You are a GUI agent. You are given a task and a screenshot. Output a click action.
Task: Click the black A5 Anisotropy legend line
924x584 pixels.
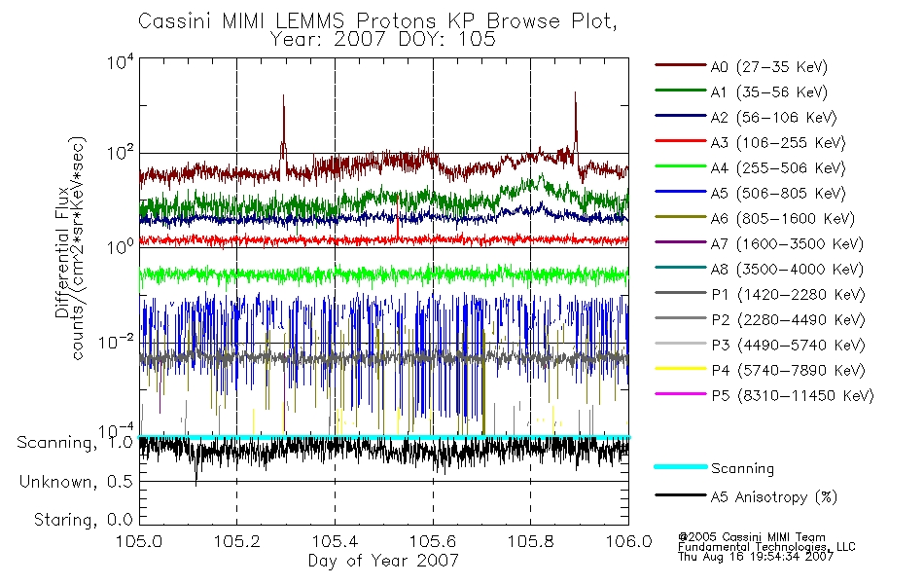pyautogui.click(x=680, y=494)
